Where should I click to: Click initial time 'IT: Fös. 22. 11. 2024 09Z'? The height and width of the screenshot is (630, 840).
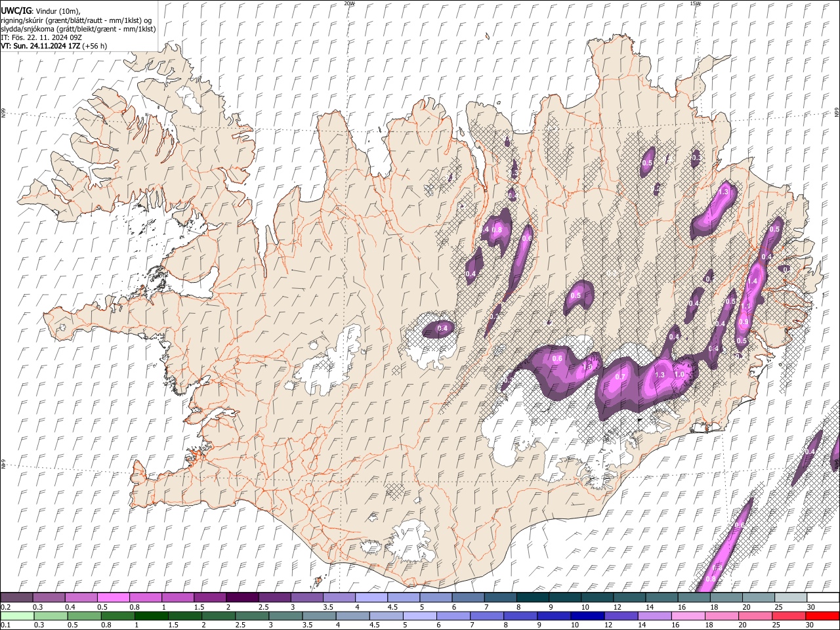41,37
